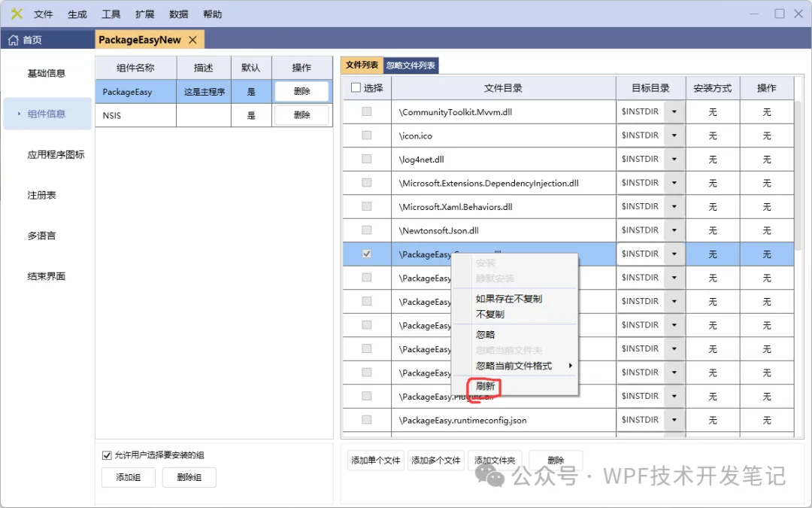The width and height of the screenshot is (812, 508).
Task: Choose 刷新 from the context menu
Action: 514,386
